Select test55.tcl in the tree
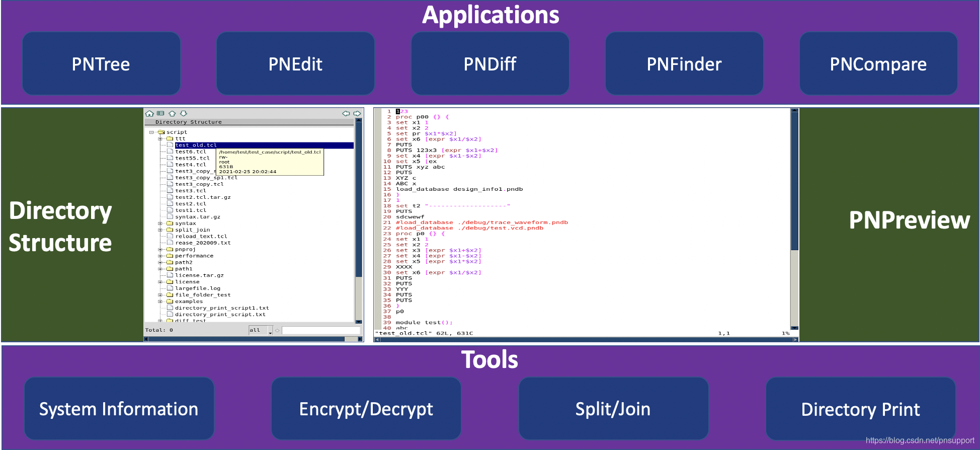980x450 pixels. (x=193, y=158)
